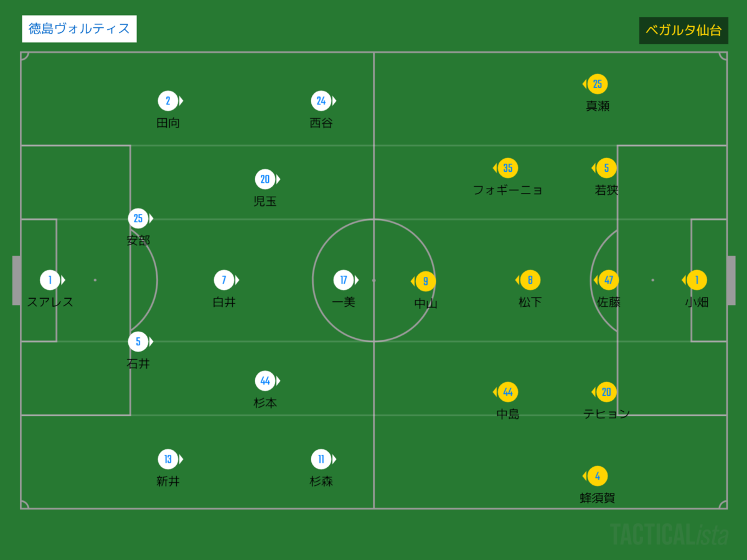Select white marker 13 新井
This screenshot has width=747, height=560.
pos(168,460)
